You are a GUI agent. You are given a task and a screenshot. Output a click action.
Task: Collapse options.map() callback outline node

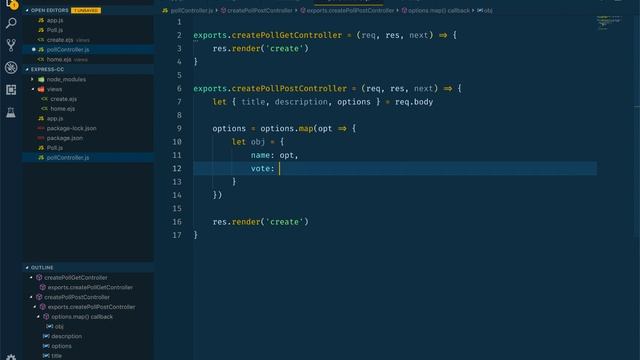(x=39, y=317)
